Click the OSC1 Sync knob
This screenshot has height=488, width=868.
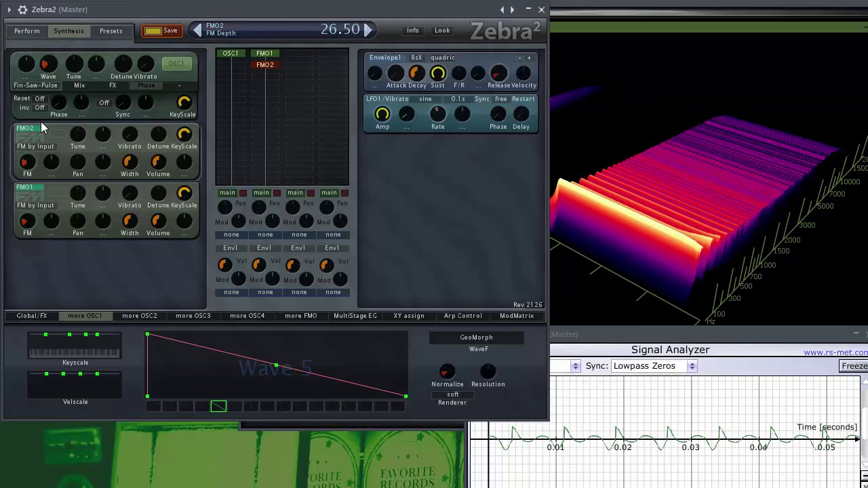tap(123, 102)
